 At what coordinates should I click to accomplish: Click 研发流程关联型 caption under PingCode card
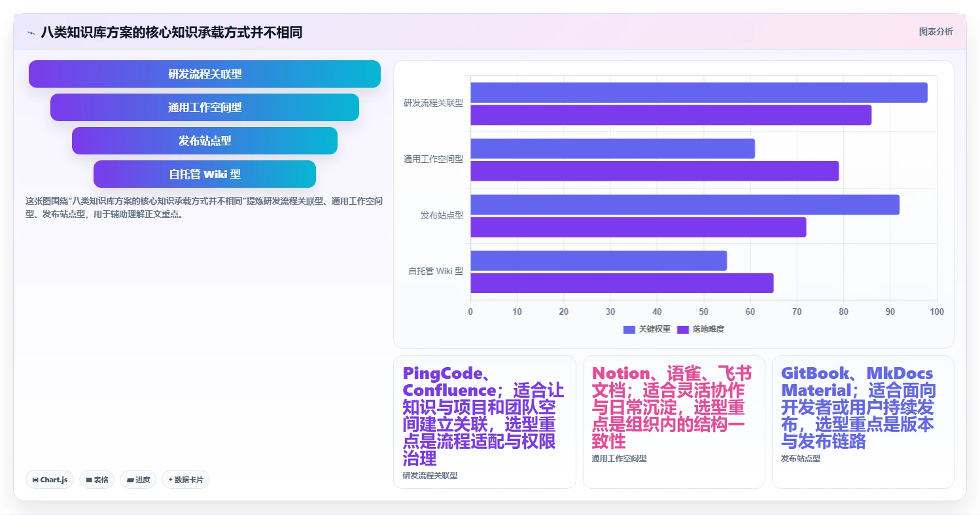(430, 476)
